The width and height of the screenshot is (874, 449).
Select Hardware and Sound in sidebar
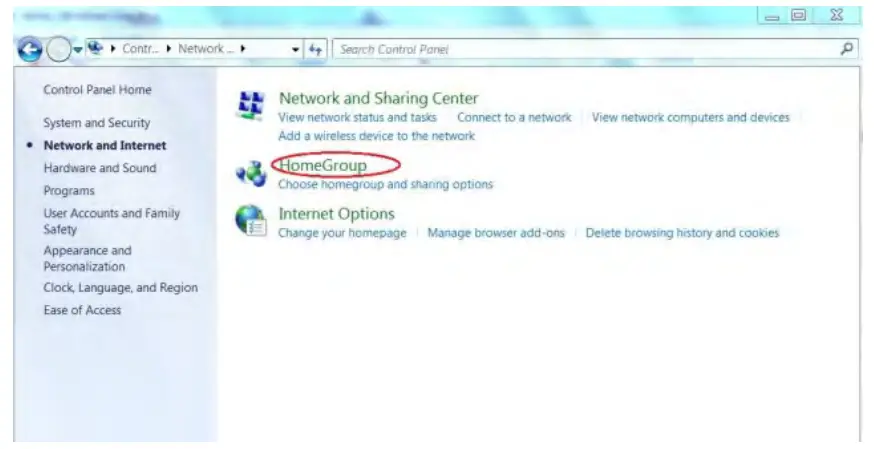(x=100, y=168)
